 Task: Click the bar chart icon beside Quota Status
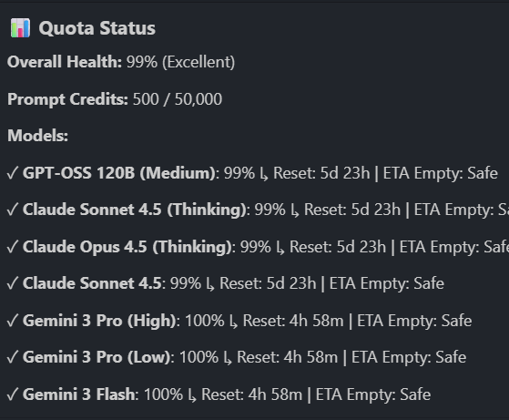point(20,28)
